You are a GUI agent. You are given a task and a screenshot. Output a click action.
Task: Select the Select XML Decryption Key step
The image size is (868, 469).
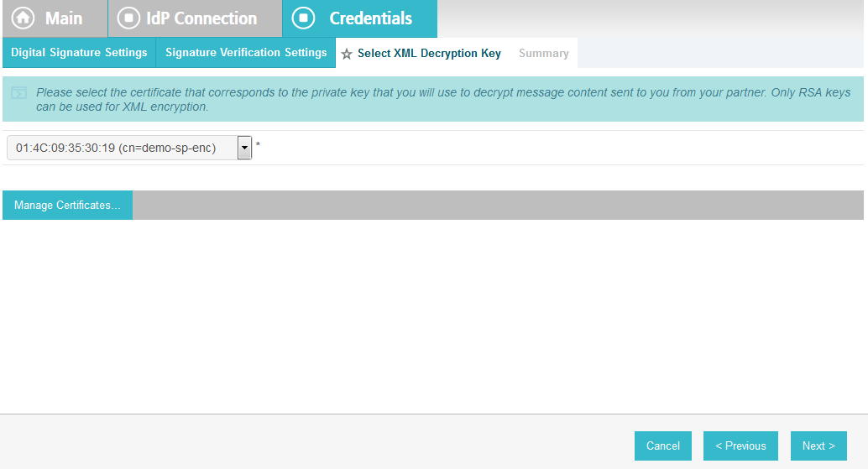pos(429,53)
